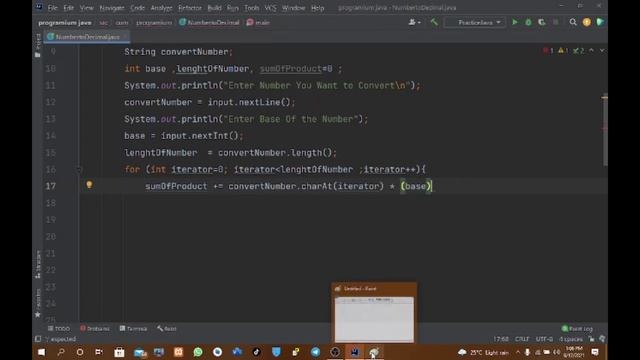Click the src breadcrumb
Viewport: 640px width, 360px height.
click(104, 23)
